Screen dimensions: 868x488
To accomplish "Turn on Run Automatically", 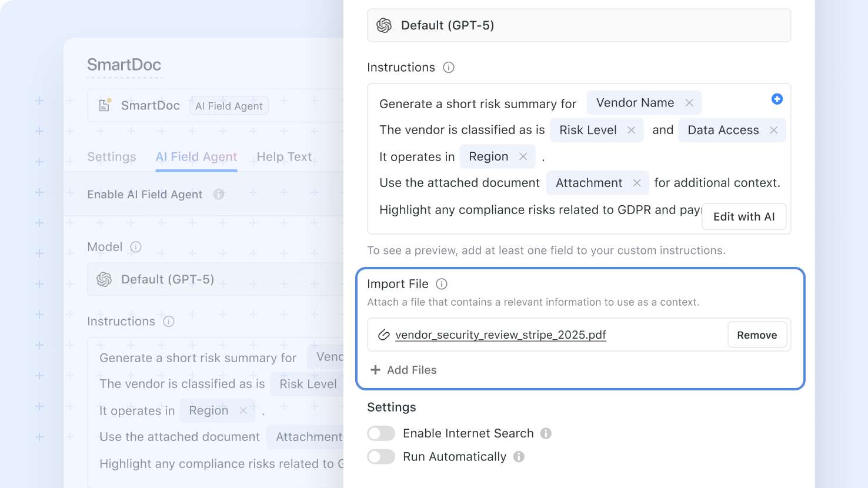I will point(381,456).
